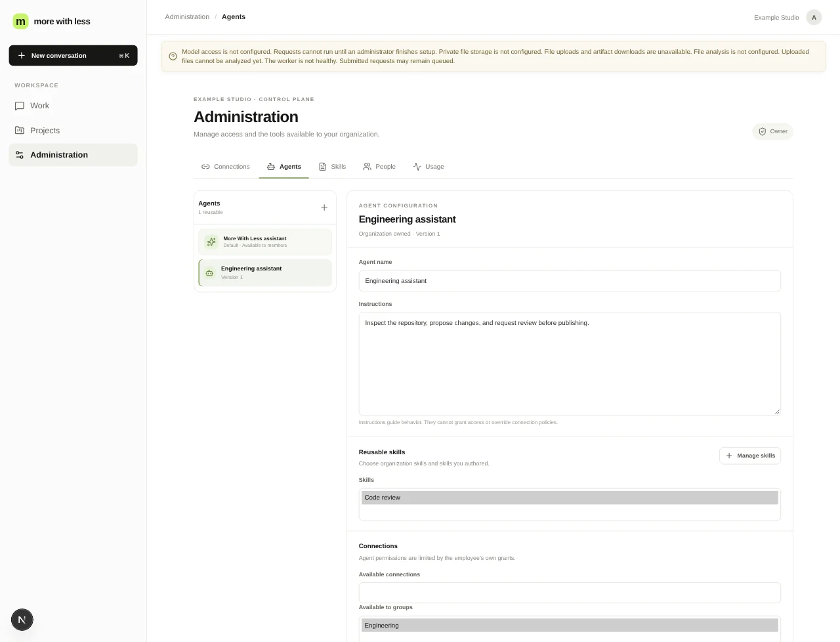
Task: Click the sparkle icon of More With Less assistant
Action: click(x=211, y=242)
